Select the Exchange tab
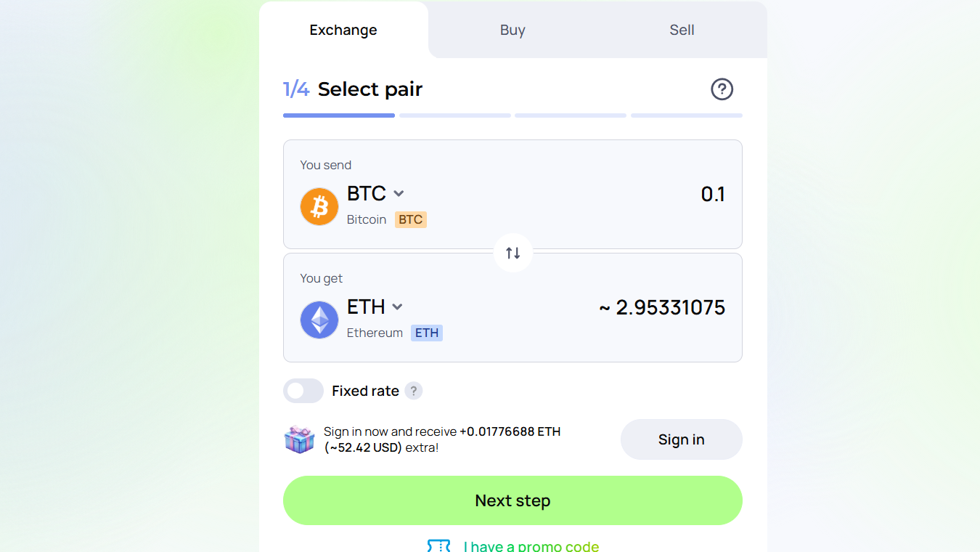 coord(343,30)
